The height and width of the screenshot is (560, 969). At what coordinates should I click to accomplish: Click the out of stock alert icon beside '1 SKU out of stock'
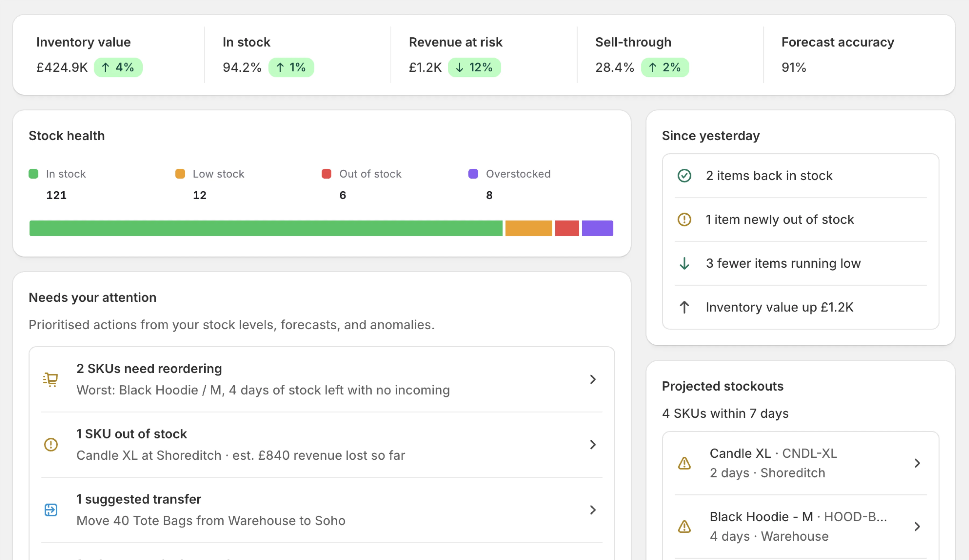pos(51,445)
